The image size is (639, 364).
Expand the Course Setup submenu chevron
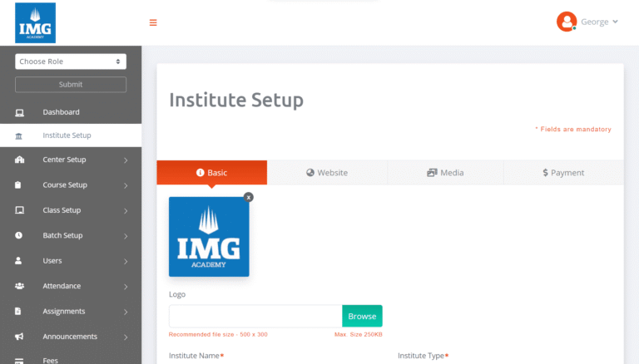click(126, 185)
